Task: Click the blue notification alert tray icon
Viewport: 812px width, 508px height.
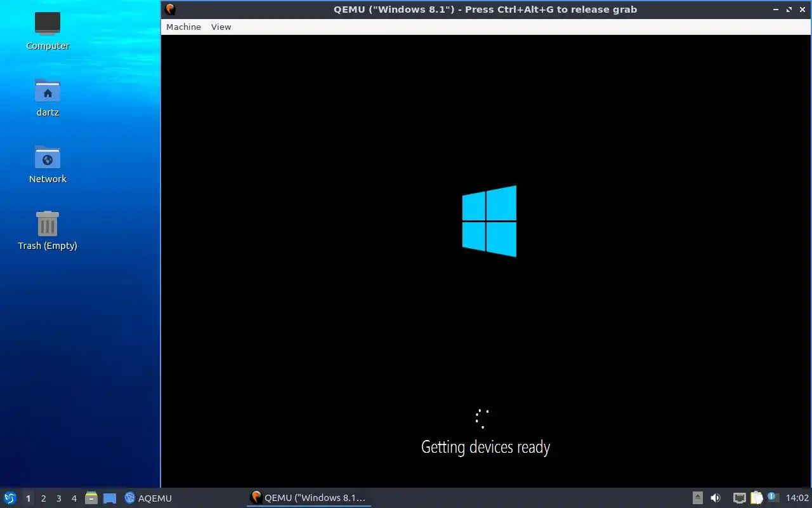Action: tap(772, 497)
